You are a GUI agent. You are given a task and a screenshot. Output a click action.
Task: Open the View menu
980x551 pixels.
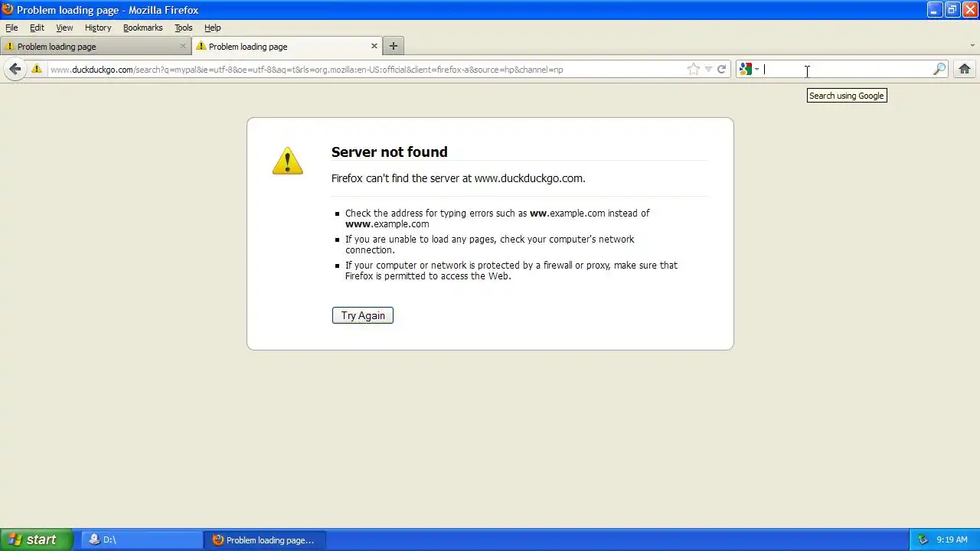(x=64, y=28)
